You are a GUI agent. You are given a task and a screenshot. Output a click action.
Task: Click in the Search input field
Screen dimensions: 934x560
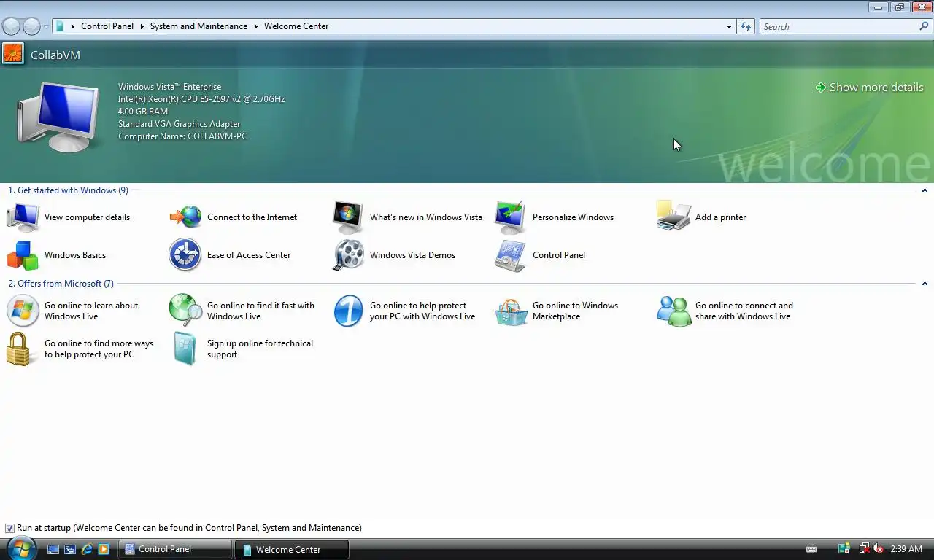coord(839,26)
